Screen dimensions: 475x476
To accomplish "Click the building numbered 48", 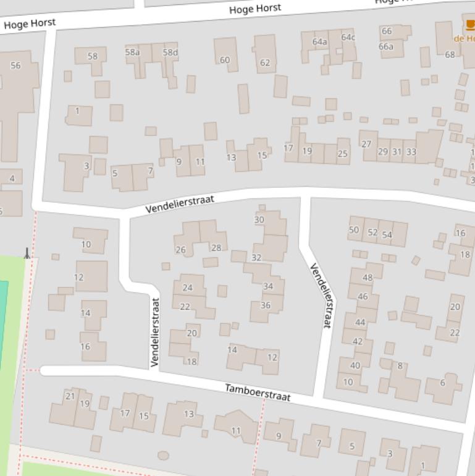I will [368, 278].
